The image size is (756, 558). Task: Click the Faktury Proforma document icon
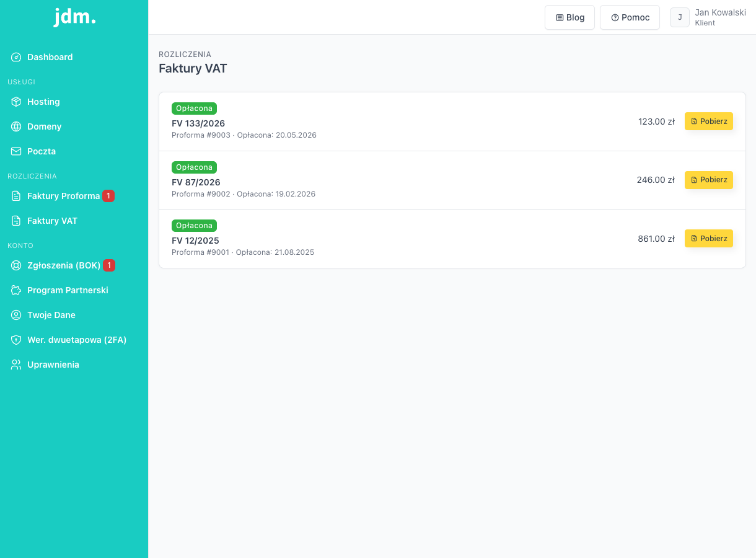[16, 196]
